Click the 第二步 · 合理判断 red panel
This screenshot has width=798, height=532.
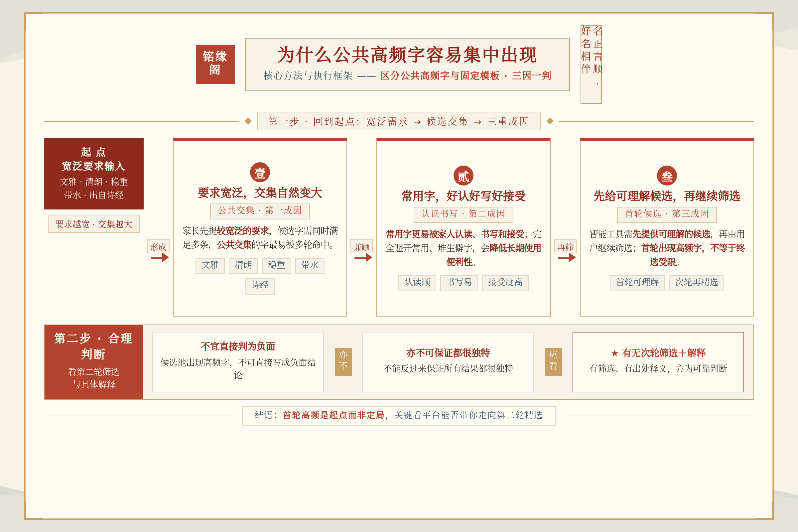(94, 362)
